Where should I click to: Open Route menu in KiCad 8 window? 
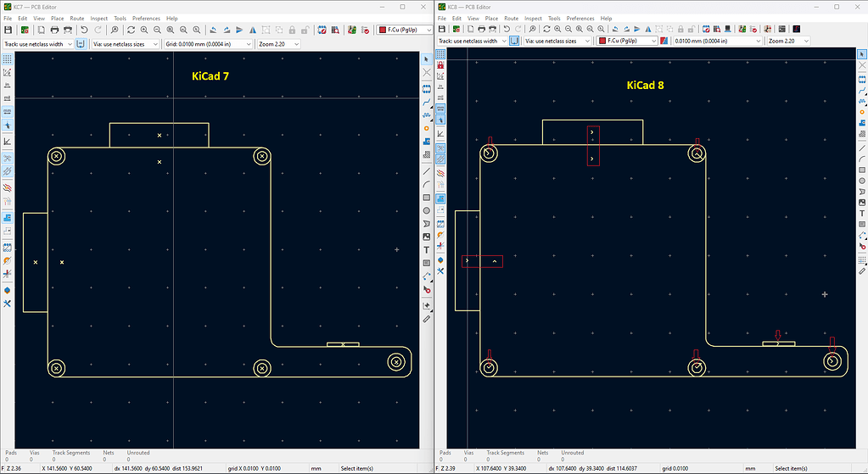tap(511, 19)
